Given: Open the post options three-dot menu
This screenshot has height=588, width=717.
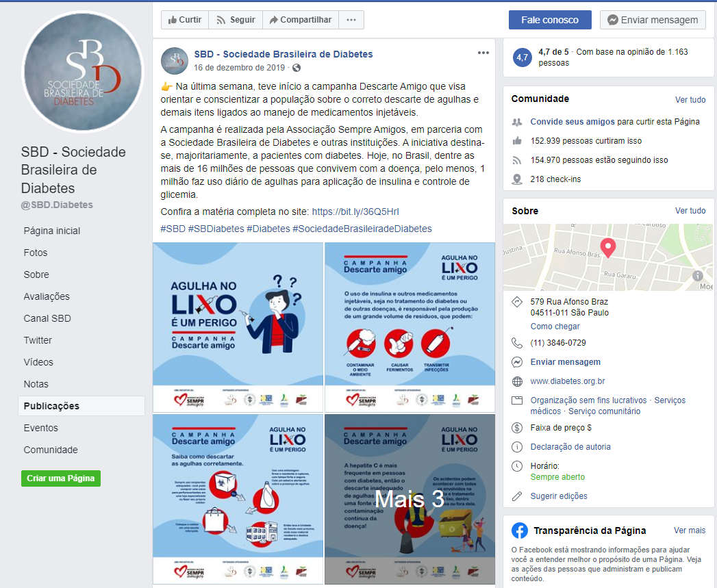Looking at the screenshot, I should (x=483, y=53).
